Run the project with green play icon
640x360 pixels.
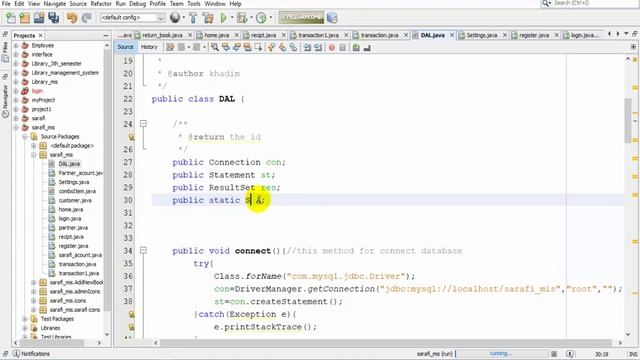223,18
